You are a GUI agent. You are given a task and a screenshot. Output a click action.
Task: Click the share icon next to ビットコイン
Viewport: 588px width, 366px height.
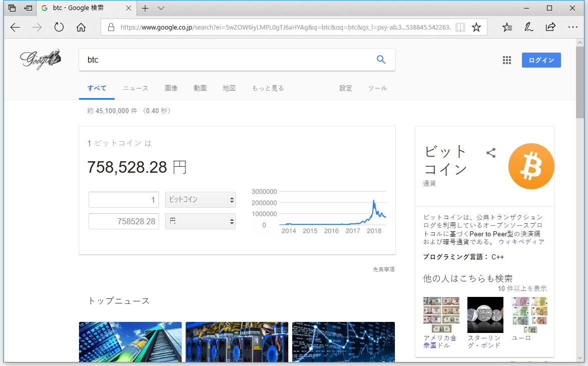pos(491,153)
